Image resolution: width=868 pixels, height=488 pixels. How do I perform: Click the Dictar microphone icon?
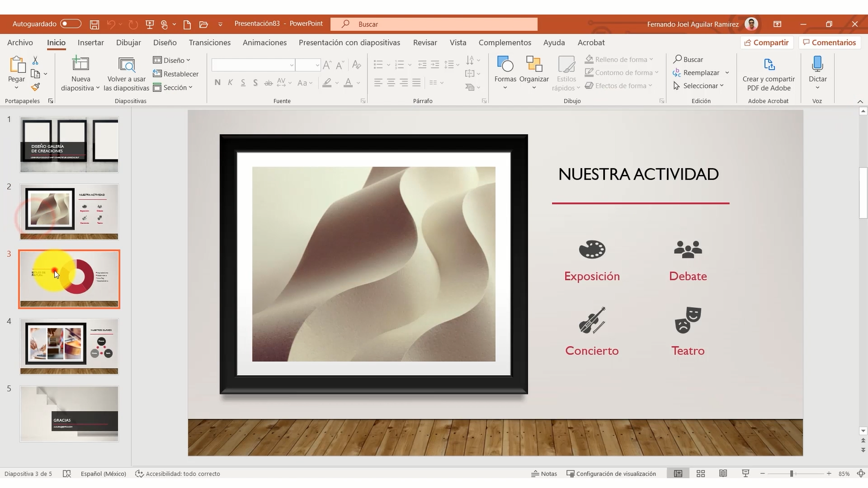(818, 65)
